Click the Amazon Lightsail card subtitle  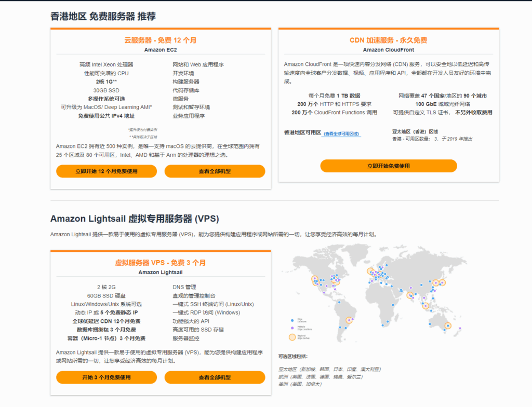tap(161, 273)
